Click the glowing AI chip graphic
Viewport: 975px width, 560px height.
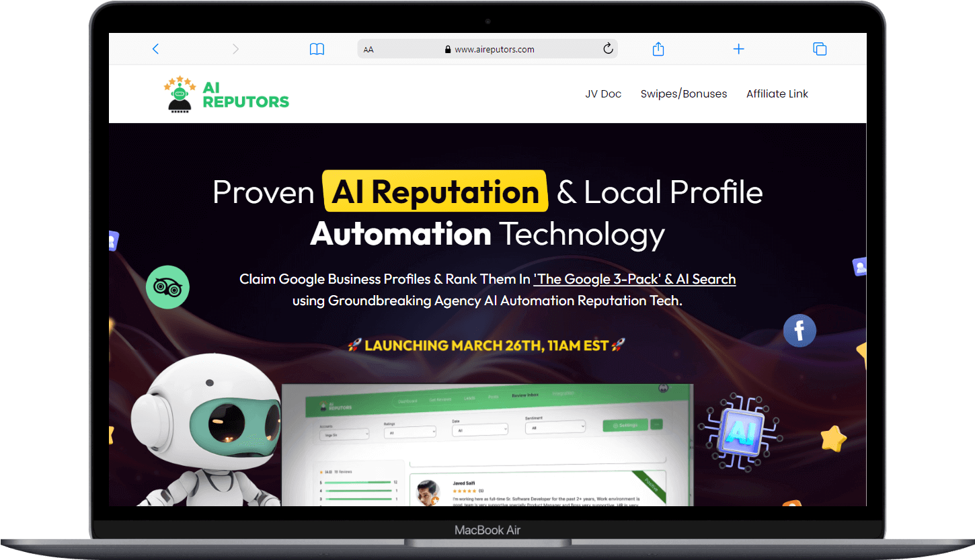(x=739, y=432)
